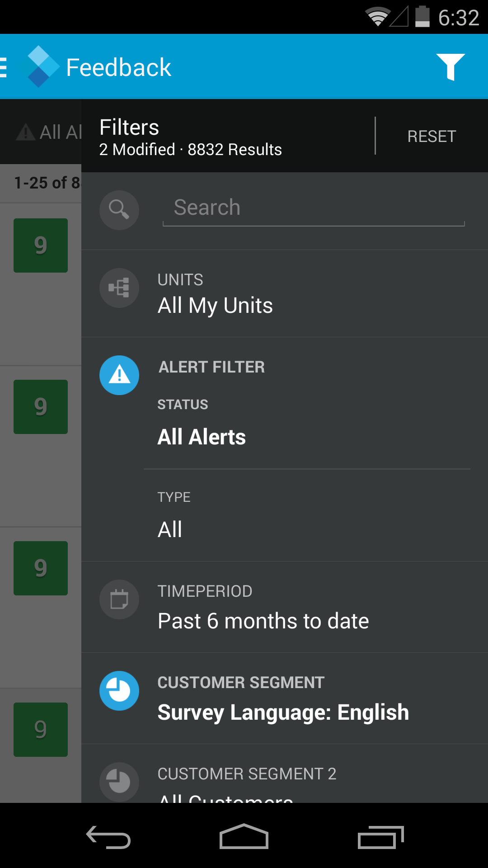Tap the Customer Segment 2 pie icon

coord(119,781)
